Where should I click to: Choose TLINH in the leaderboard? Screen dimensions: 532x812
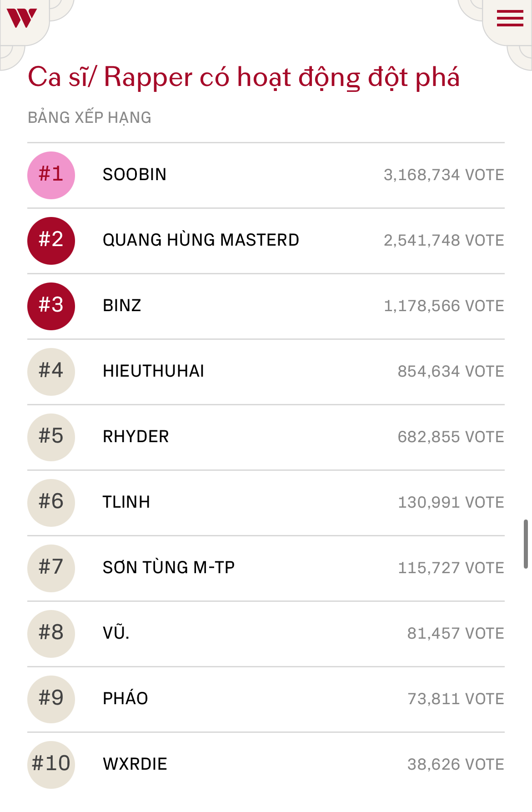coord(126,502)
